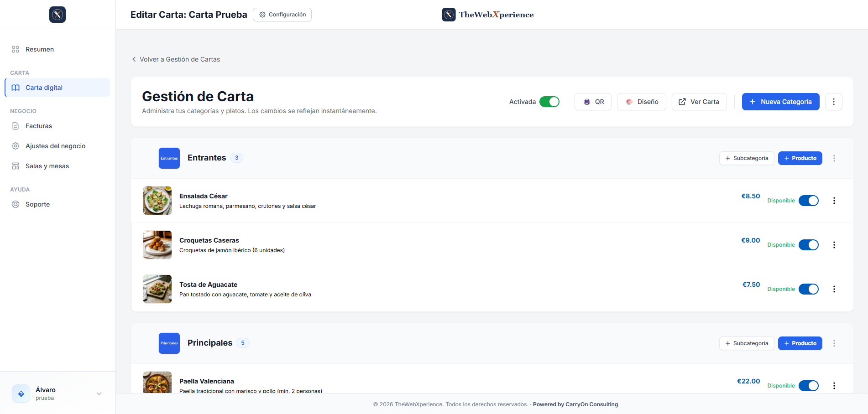
Task: Click the €9.00 price
Action: 751,240
